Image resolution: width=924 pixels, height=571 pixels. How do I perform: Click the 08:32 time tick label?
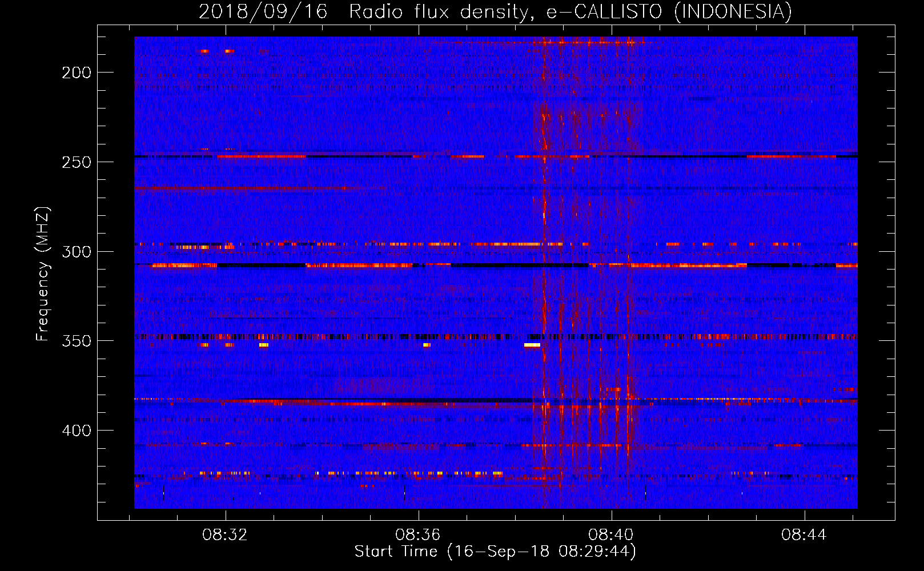tap(225, 535)
